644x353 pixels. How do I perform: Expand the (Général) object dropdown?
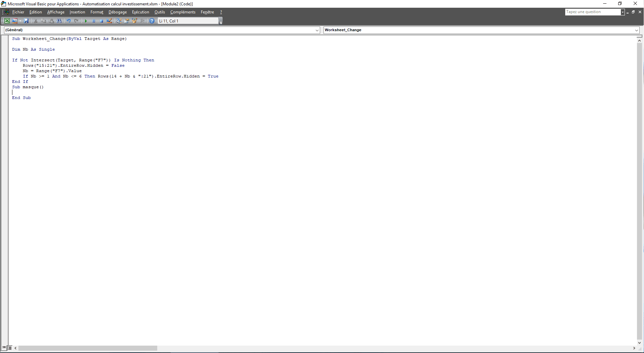coord(317,30)
